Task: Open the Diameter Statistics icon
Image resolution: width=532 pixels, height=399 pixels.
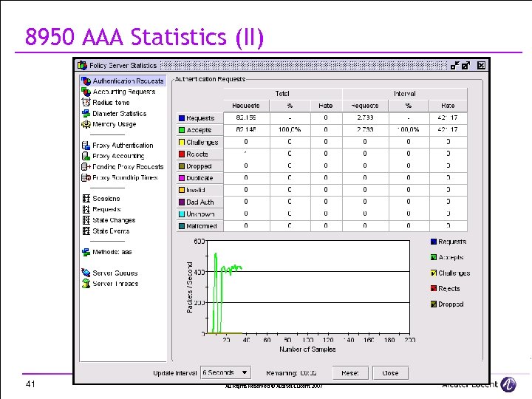Action: pyautogui.click(x=86, y=113)
